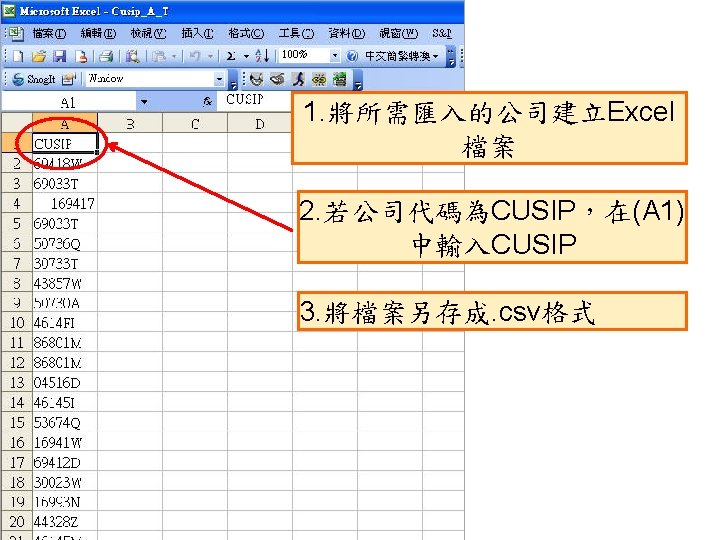Click formula bar containing CUSIP
720x540 pixels.
tap(254, 100)
